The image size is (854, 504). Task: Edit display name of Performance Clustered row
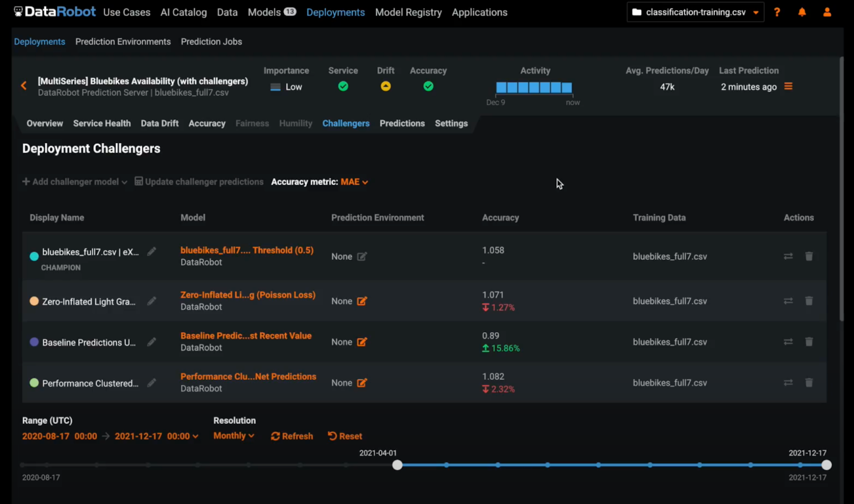(152, 383)
